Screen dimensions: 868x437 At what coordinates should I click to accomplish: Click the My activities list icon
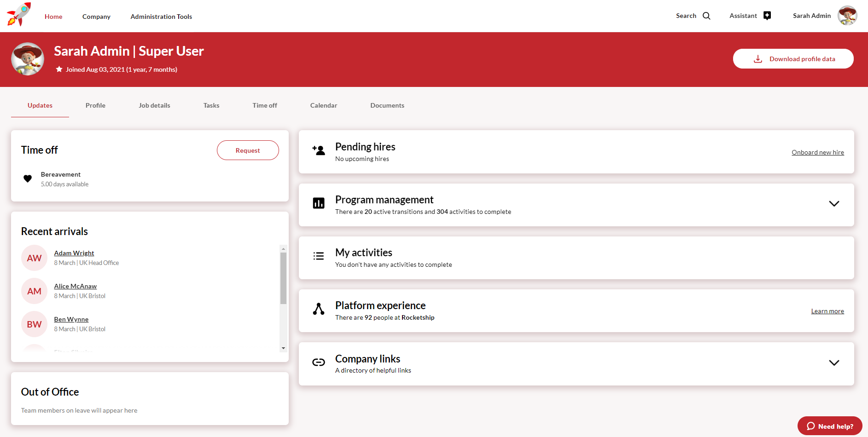click(318, 256)
